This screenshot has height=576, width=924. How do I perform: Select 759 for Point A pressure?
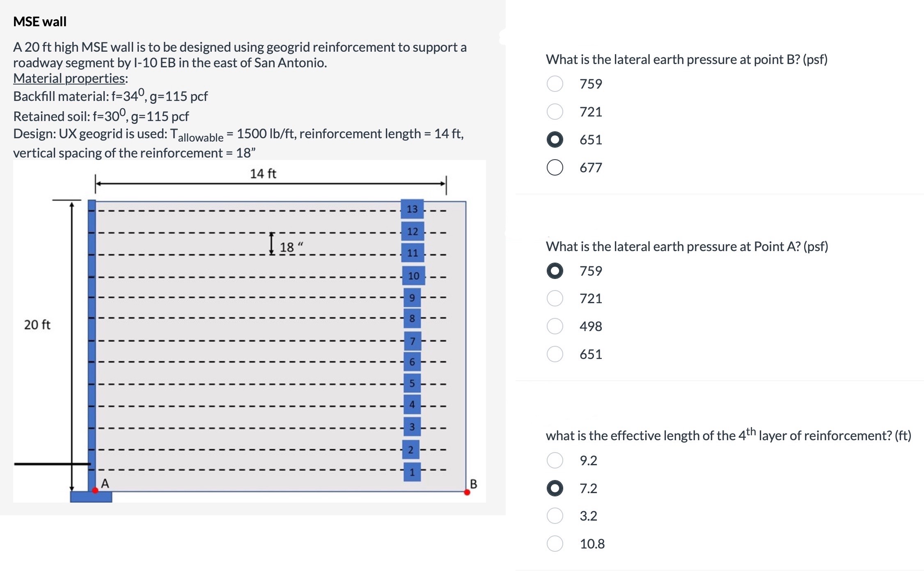coord(555,271)
